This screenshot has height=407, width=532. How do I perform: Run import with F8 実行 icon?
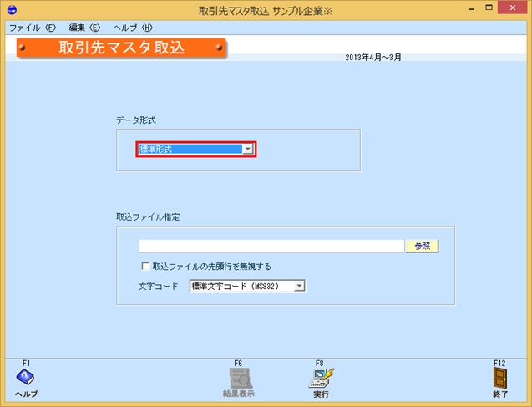click(321, 378)
